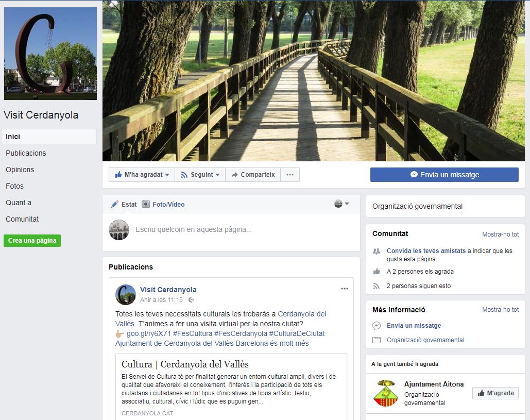Click the Convida les teves amistats link
This screenshot has height=420, width=530.
tap(426, 251)
